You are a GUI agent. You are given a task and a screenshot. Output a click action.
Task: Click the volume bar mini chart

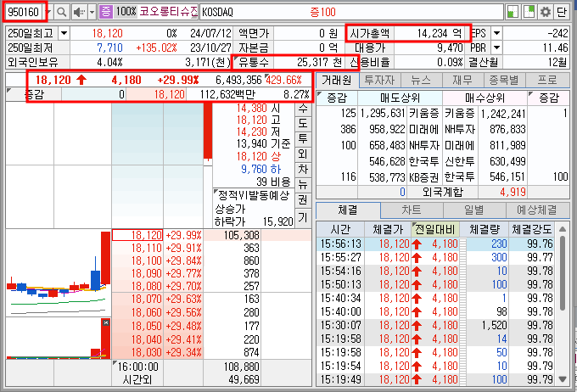(59, 339)
